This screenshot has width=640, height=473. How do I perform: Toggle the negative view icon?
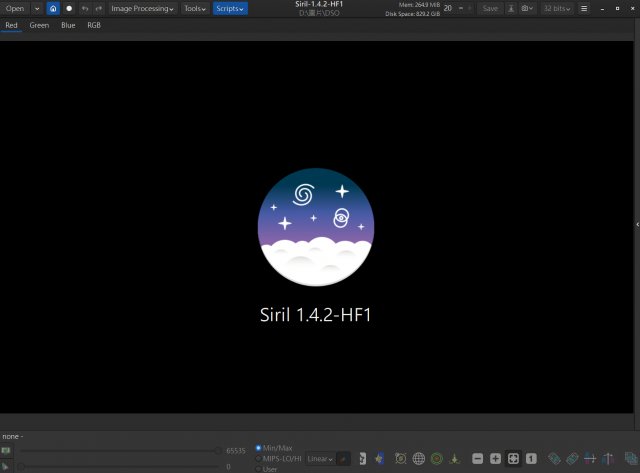pos(362,459)
